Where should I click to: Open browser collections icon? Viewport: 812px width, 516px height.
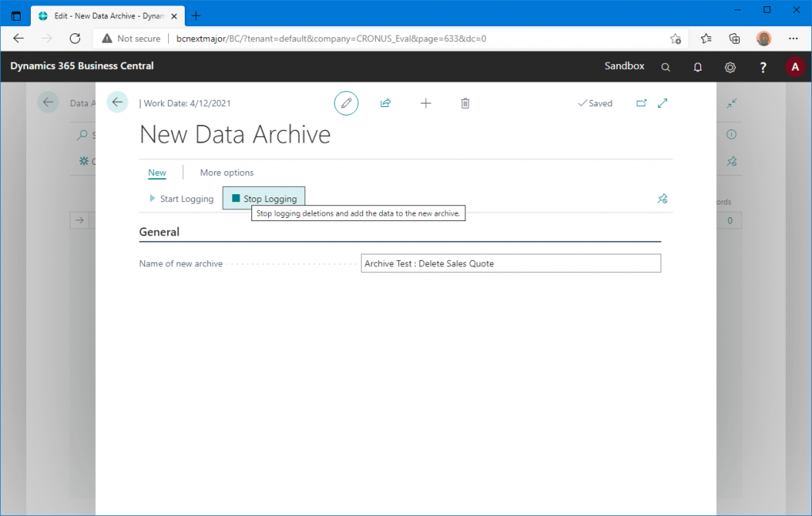click(x=734, y=38)
